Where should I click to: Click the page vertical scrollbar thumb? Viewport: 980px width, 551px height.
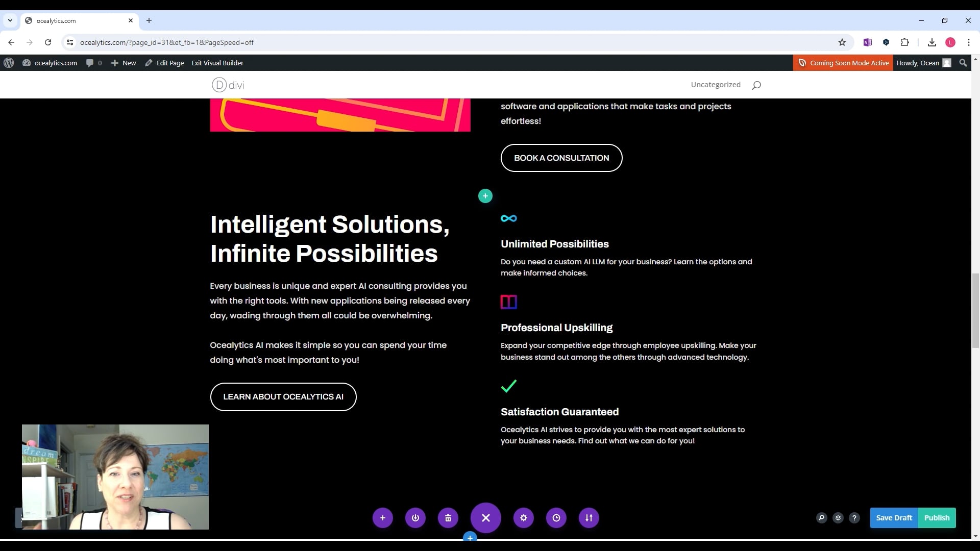pos(975,311)
